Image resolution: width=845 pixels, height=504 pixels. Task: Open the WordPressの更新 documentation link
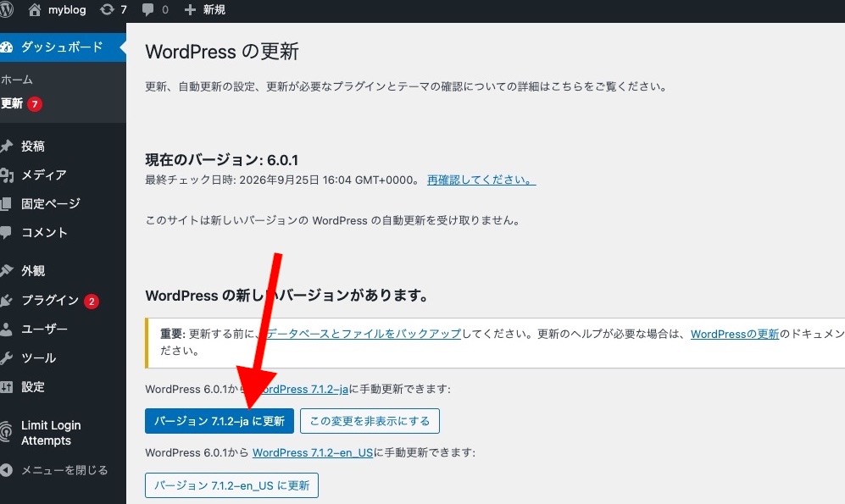pos(735,334)
